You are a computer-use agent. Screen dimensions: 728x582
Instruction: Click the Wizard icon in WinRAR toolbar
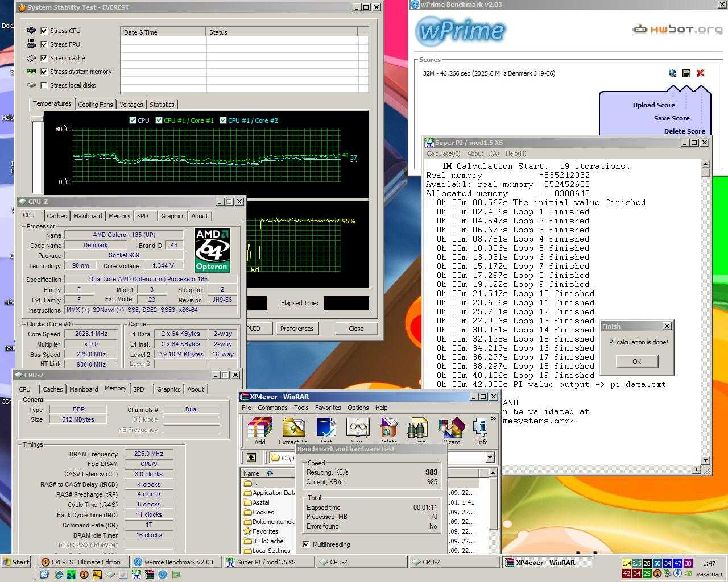pos(451,430)
